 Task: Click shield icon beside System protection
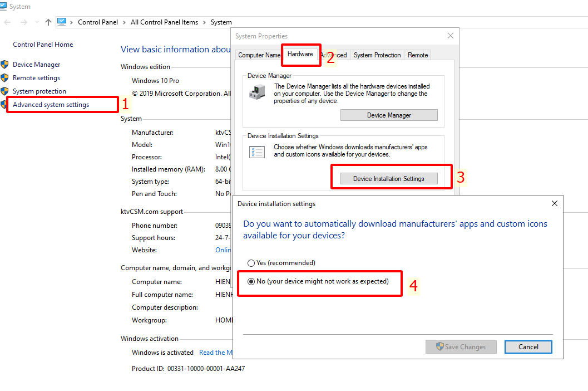4,91
